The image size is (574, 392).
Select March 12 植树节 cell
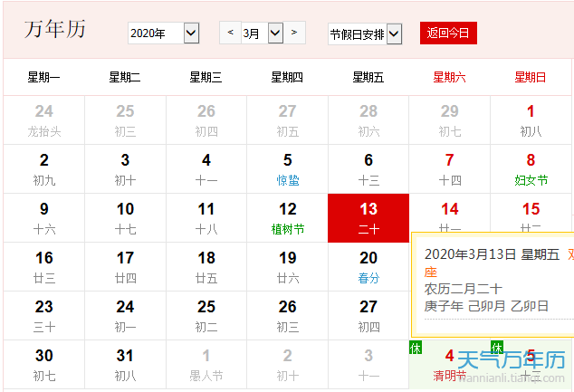(287, 218)
